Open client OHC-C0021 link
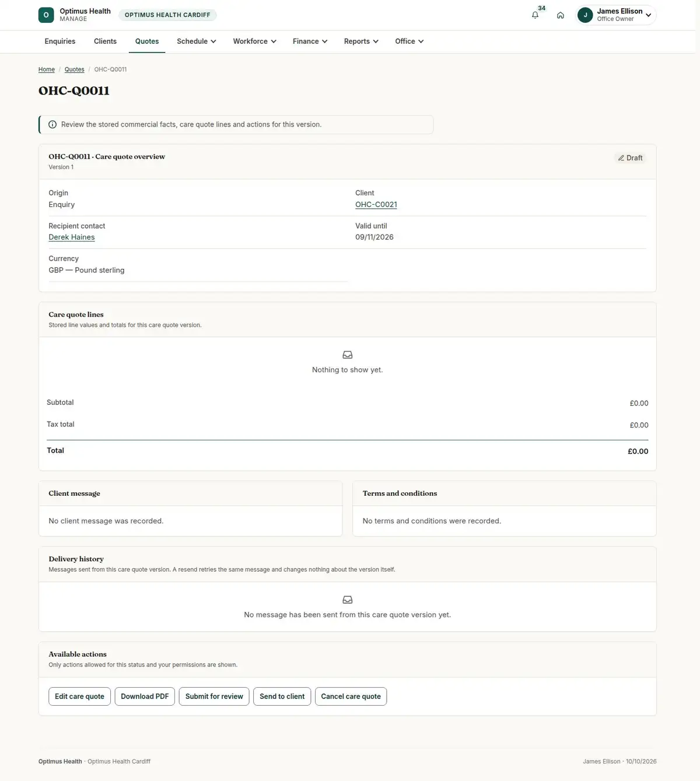 [376, 205]
